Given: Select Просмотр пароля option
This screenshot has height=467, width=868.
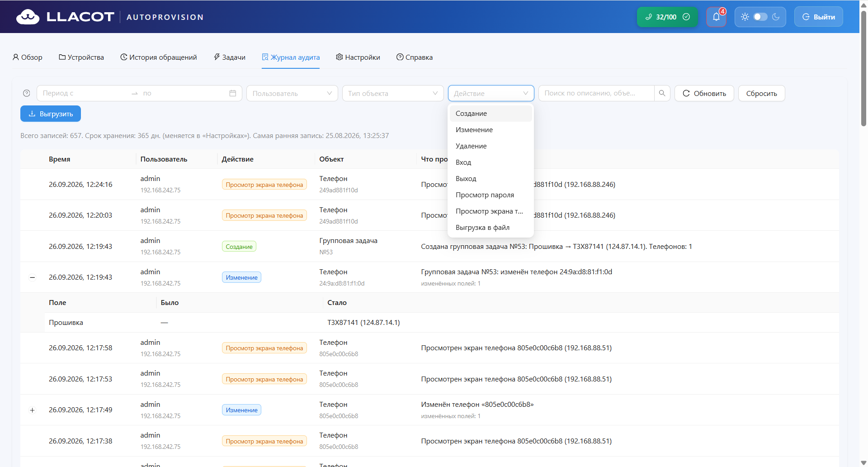Looking at the screenshot, I should point(491,195).
